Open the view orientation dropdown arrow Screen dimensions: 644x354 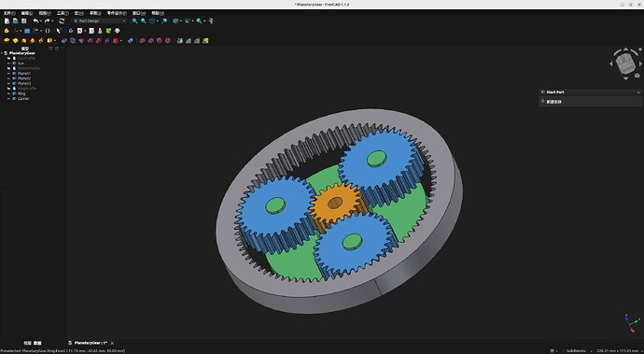point(158,21)
